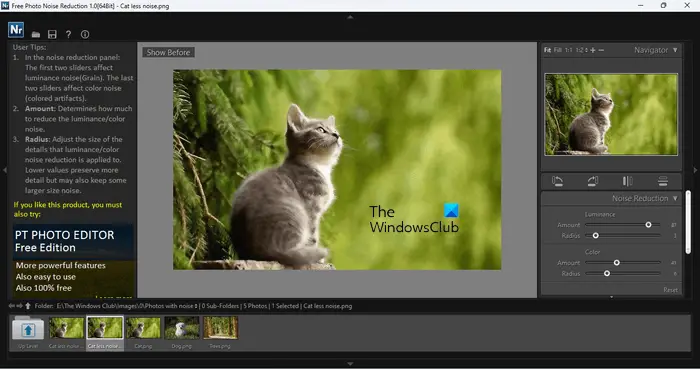Collapse the Noise Reduction panel triangle
The width and height of the screenshot is (700, 369).
click(x=675, y=198)
